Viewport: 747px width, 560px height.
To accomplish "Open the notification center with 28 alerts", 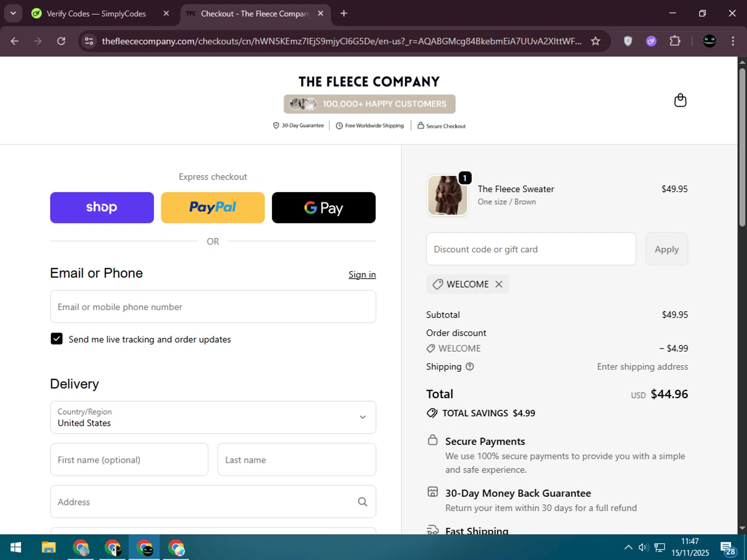I will point(728,548).
